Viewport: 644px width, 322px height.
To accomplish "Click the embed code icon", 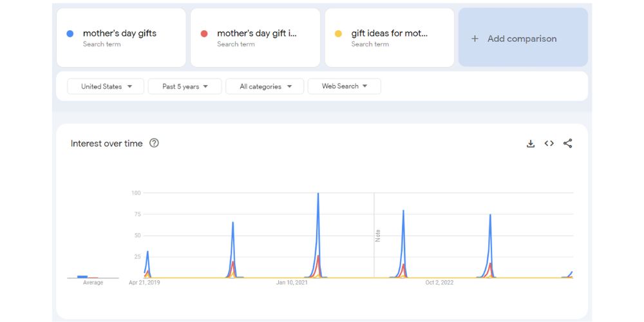I will click(x=549, y=144).
